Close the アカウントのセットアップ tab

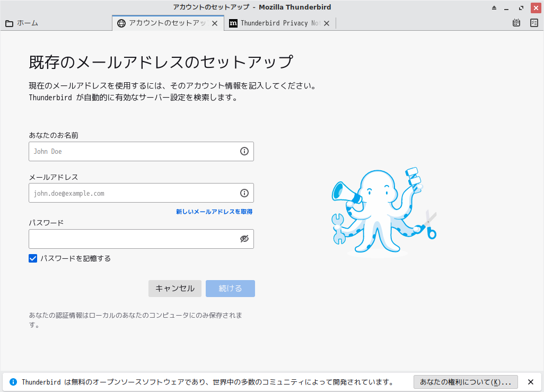pyautogui.click(x=215, y=23)
